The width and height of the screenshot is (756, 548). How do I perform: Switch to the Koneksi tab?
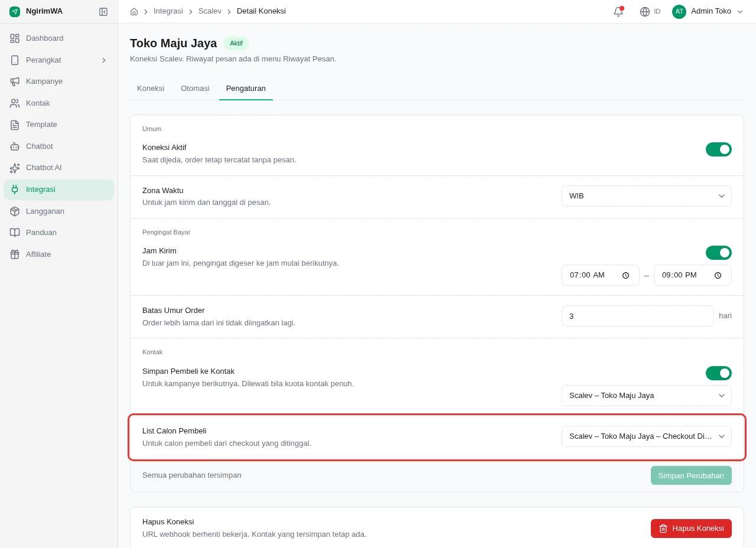click(x=151, y=89)
